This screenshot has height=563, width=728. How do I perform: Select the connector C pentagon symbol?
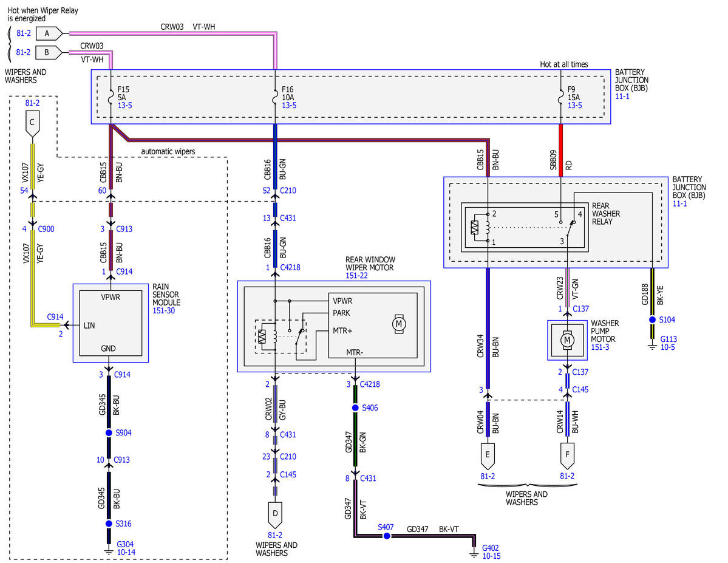click(x=32, y=126)
